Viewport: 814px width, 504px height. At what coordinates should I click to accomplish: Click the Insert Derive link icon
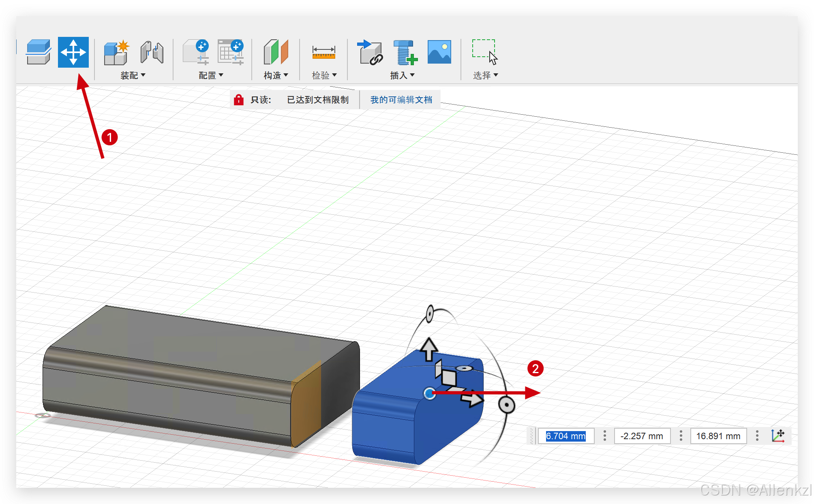370,53
